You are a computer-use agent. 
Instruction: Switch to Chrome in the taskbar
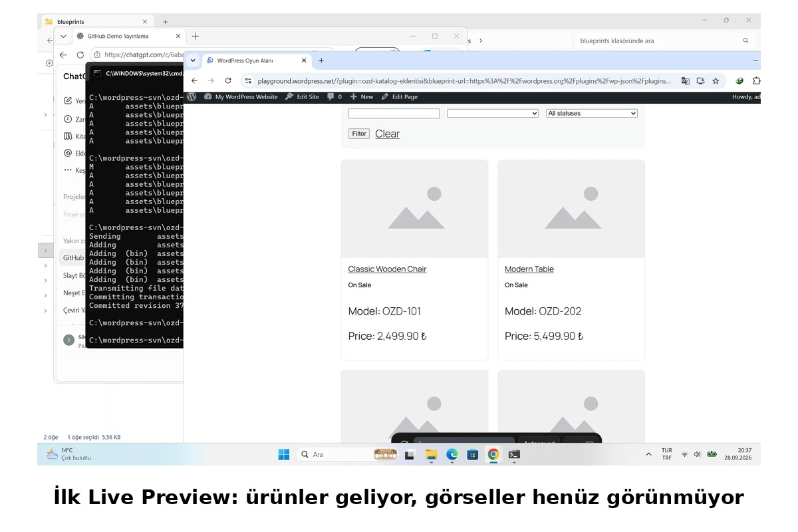493,454
